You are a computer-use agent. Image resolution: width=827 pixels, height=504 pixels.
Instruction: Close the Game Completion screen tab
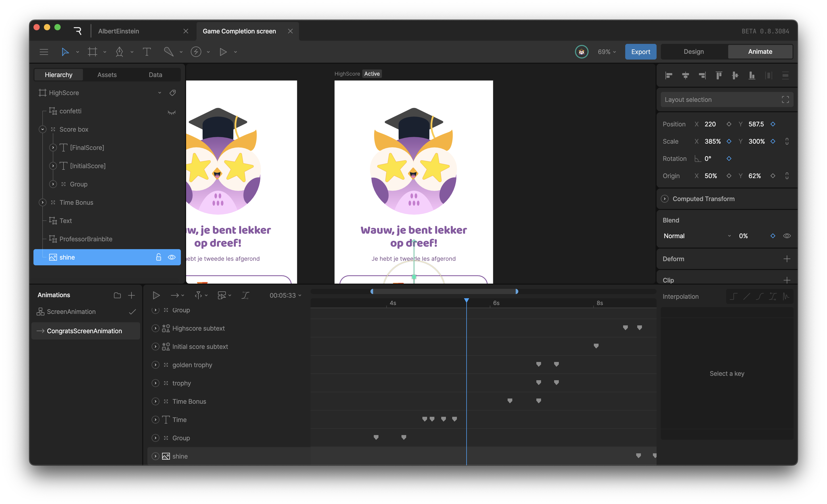click(x=290, y=31)
